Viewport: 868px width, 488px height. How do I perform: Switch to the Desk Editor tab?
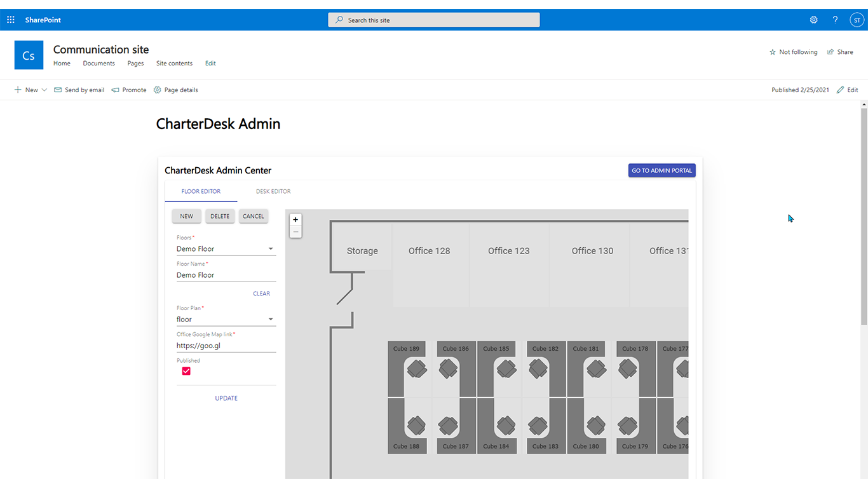[273, 191]
